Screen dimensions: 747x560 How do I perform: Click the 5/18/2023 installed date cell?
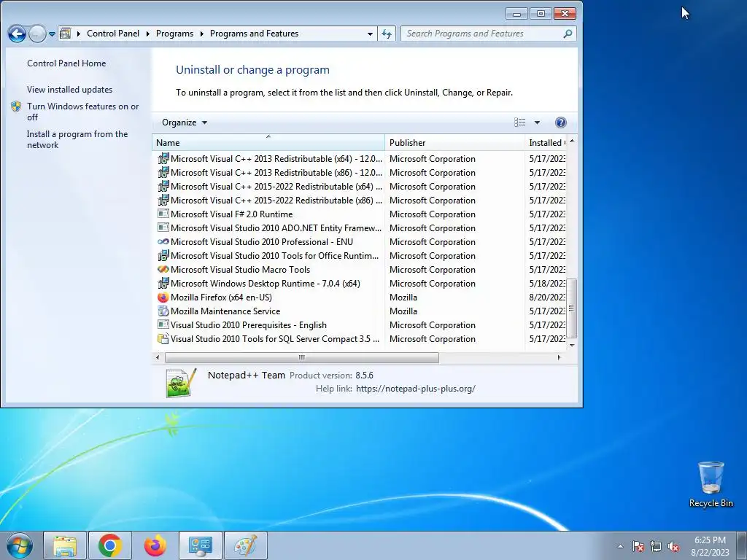point(547,284)
